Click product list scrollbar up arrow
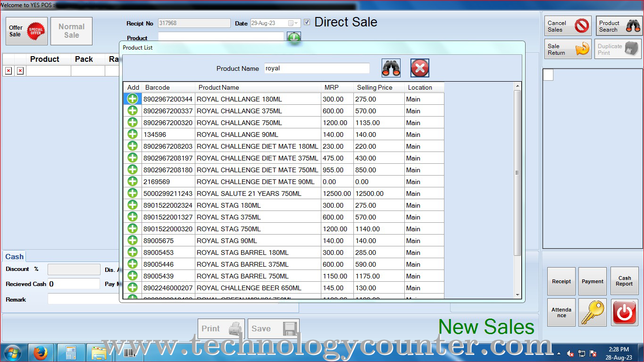 pos(518,86)
